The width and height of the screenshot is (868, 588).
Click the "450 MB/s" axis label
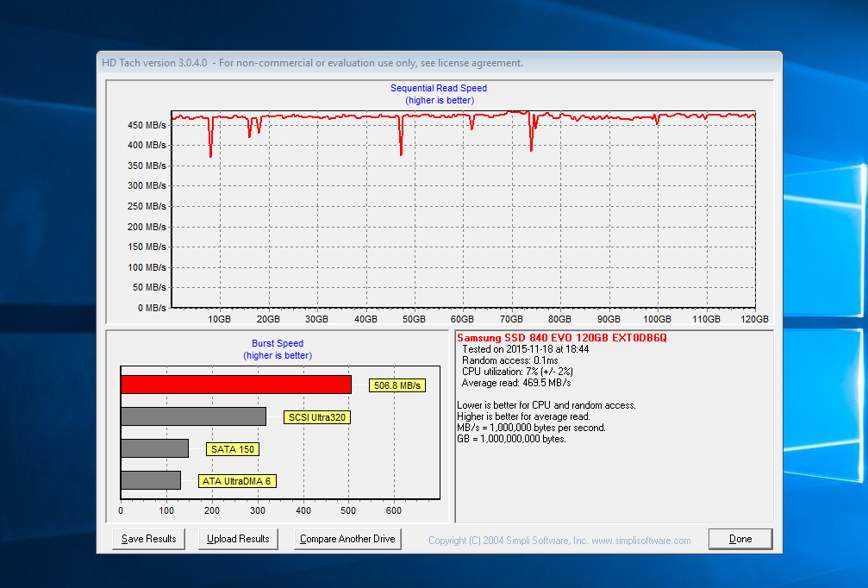147,125
